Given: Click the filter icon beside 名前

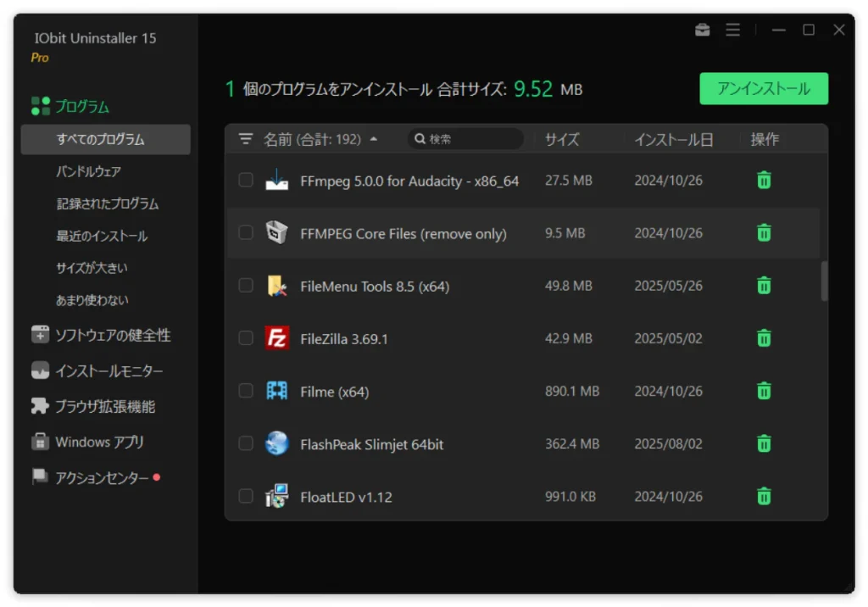Looking at the screenshot, I should pyautogui.click(x=246, y=139).
